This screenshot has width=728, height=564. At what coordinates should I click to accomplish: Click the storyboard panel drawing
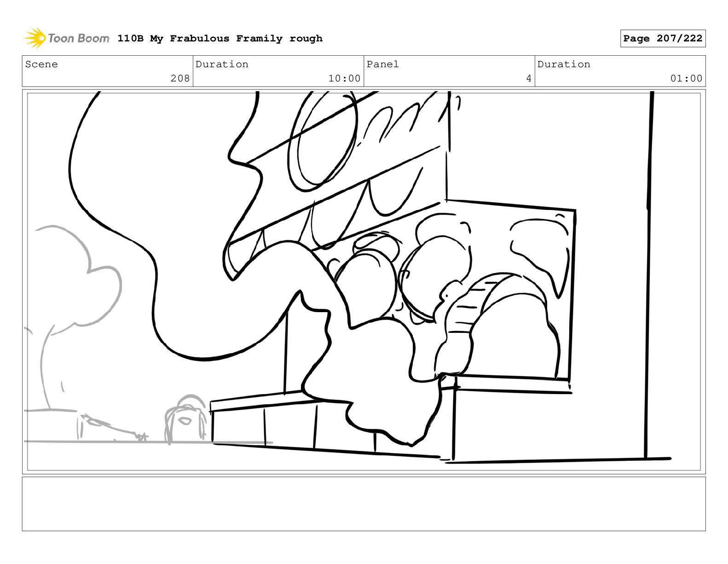(364, 282)
